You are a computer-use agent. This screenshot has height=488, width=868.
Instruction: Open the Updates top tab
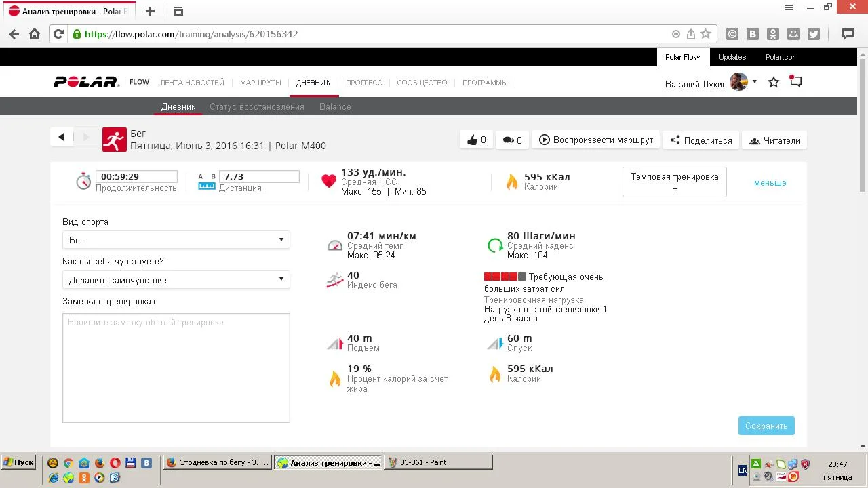[732, 57]
